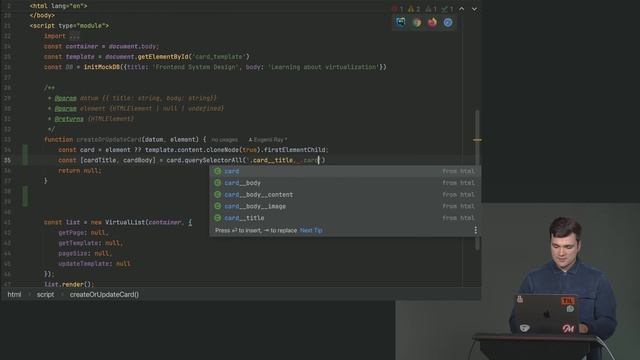This screenshot has height=360, width=640.
Task: Jump to next highlighted problem arrow
Action: [474, 9]
